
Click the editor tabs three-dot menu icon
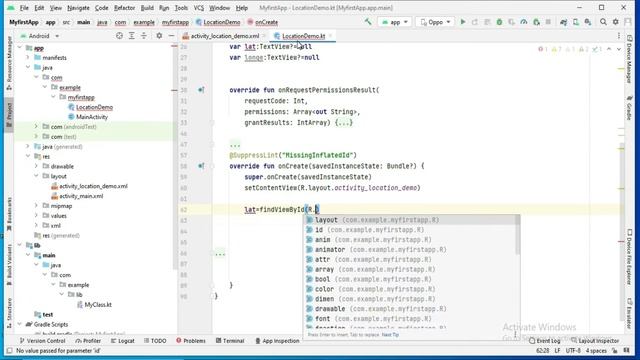(619, 36)
